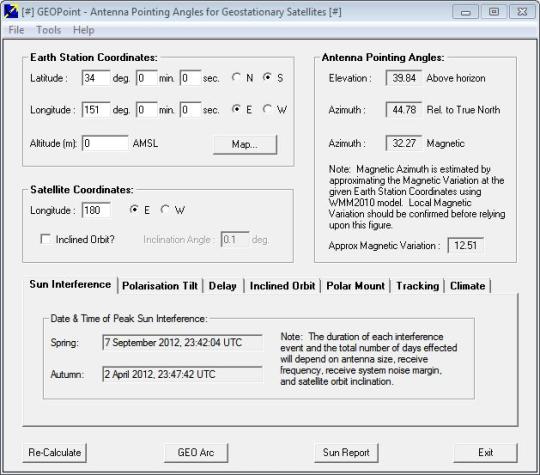This screenshot has height=475, width=540.
Task: Open the File menu
Action: [16, 30]
